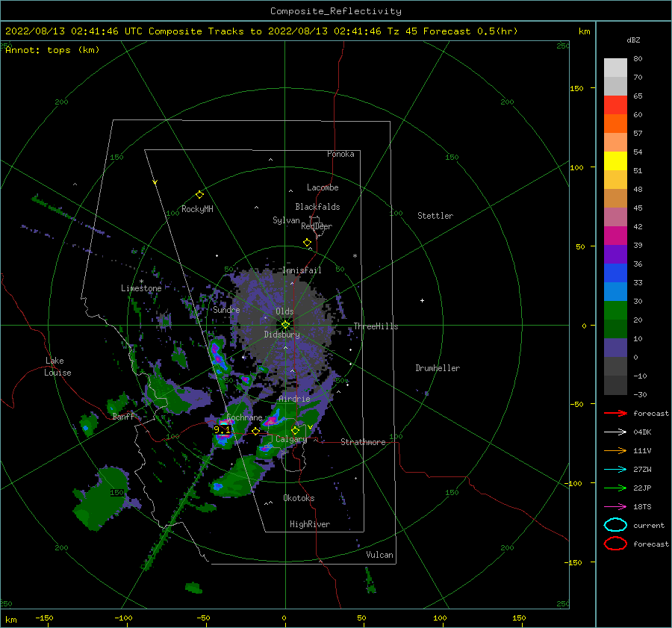The width and height of the screenshot is (672, 628).
Task: Click the white 04DK track arrow
Action: pyautogui.click(x=615, y=432)
